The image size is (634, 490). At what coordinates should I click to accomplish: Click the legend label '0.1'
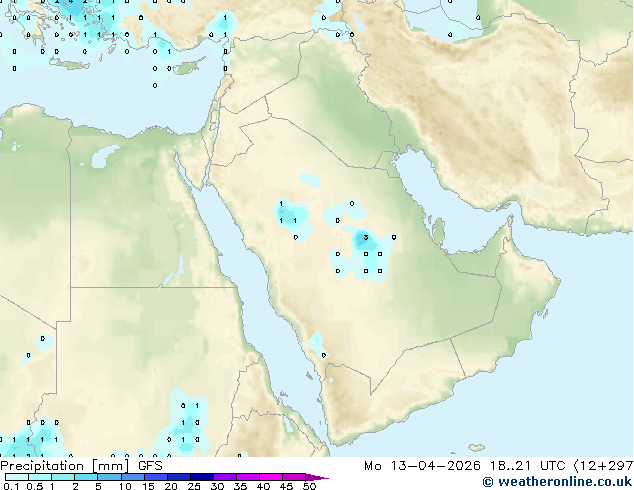pyautogui.click(x=11, y=486)
